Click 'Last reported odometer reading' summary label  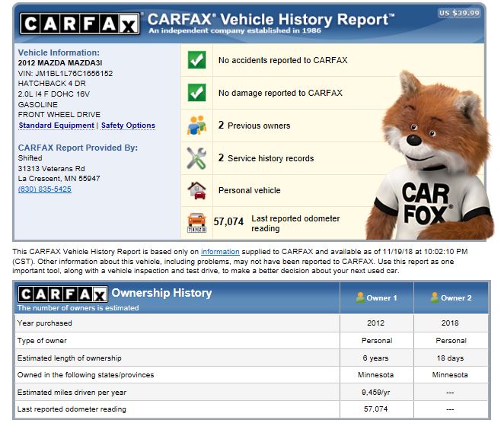295,223
